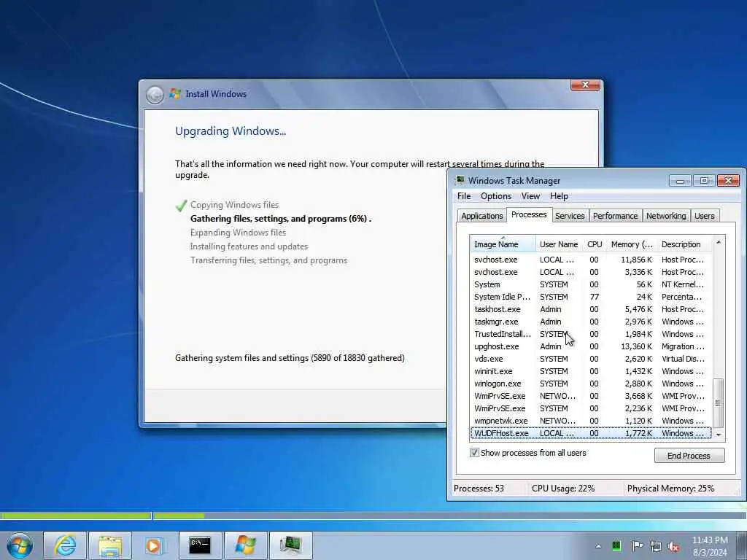Click the process list scroll down arrow

pos(719,435)
